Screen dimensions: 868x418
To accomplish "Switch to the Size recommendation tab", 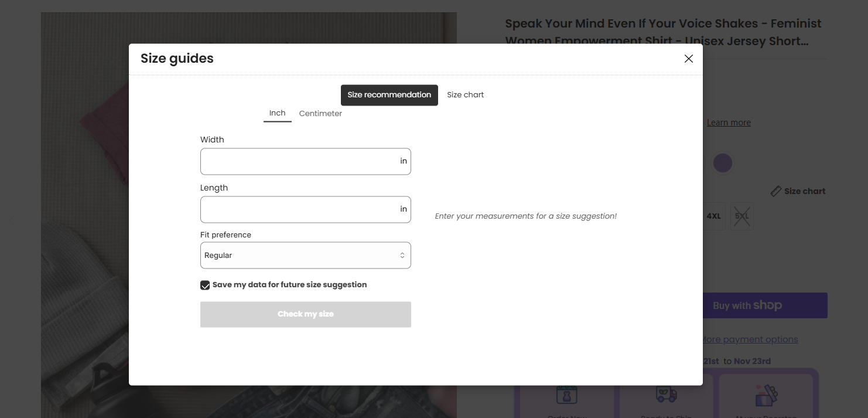I will click(389, 95).
